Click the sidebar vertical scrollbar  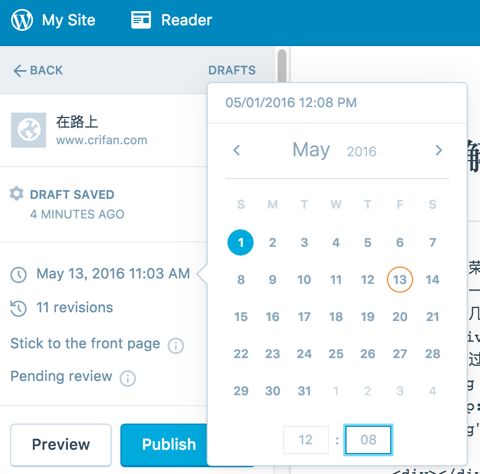coord(282,65)
